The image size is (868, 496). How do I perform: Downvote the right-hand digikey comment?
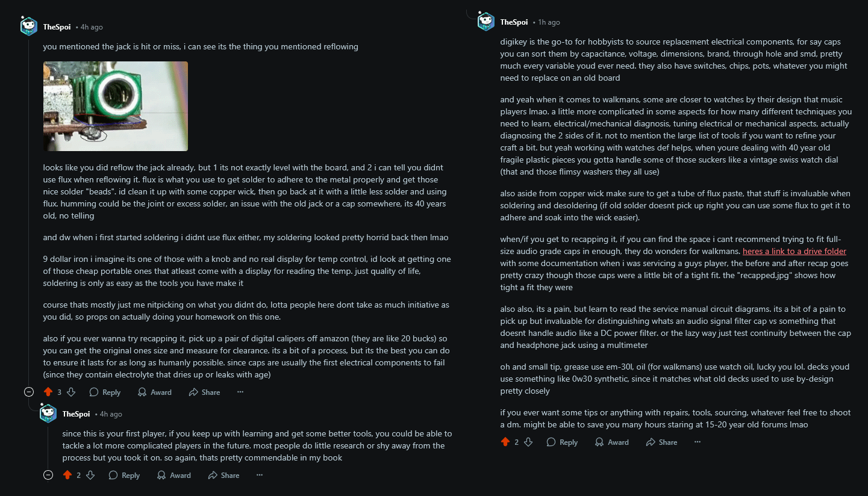click(528, 442)
